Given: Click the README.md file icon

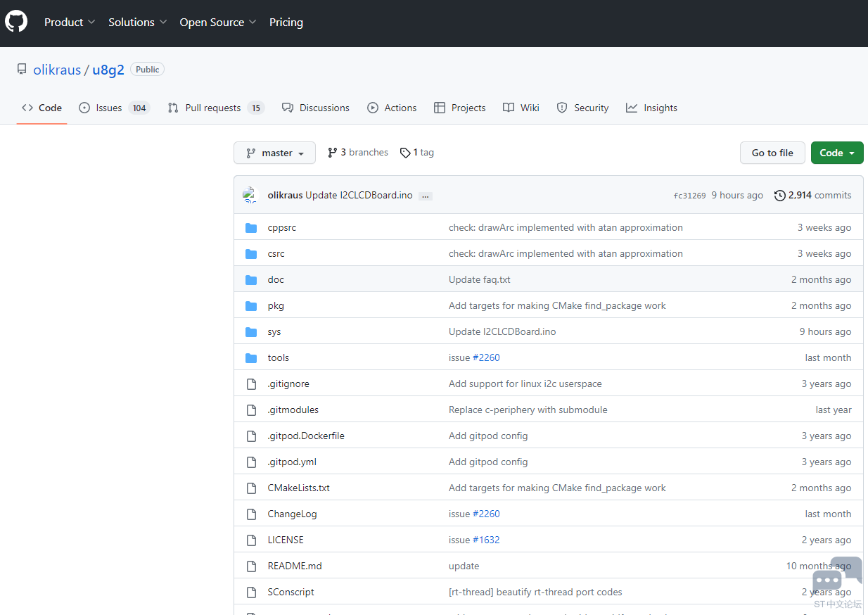Looking at the screenshot, I should point(251,566).
